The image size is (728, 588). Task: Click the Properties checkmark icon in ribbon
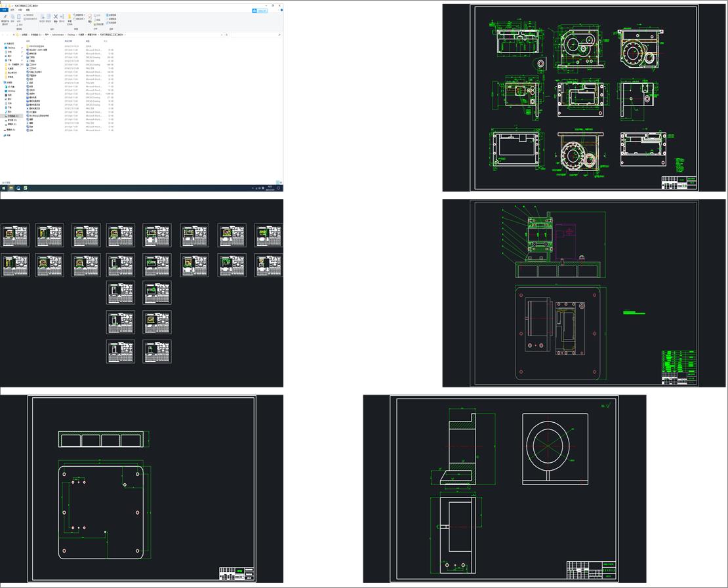[90, 16]
